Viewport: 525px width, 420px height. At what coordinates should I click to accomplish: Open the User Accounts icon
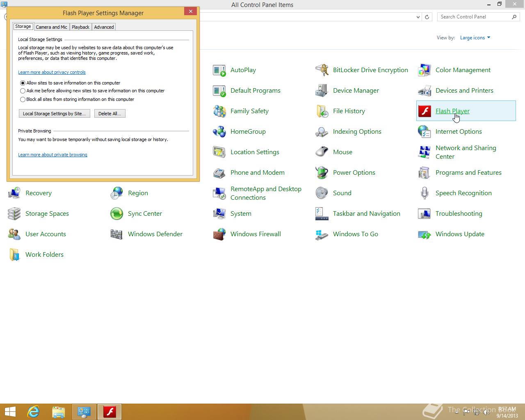(x=14, y=234)
